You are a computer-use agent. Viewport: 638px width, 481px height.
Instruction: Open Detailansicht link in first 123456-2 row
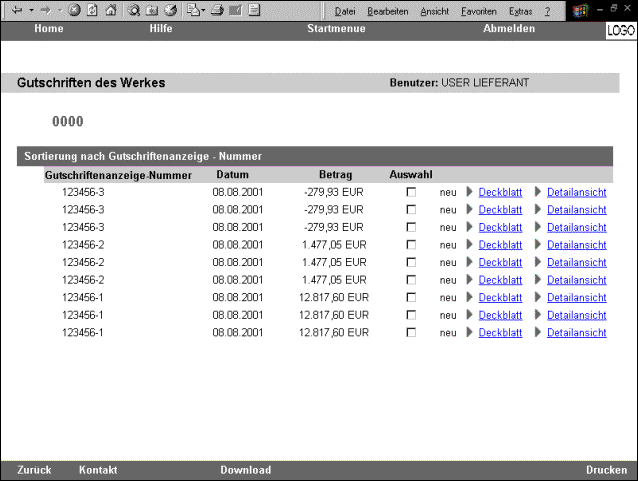pyautogui.click(x=577, y=245)
